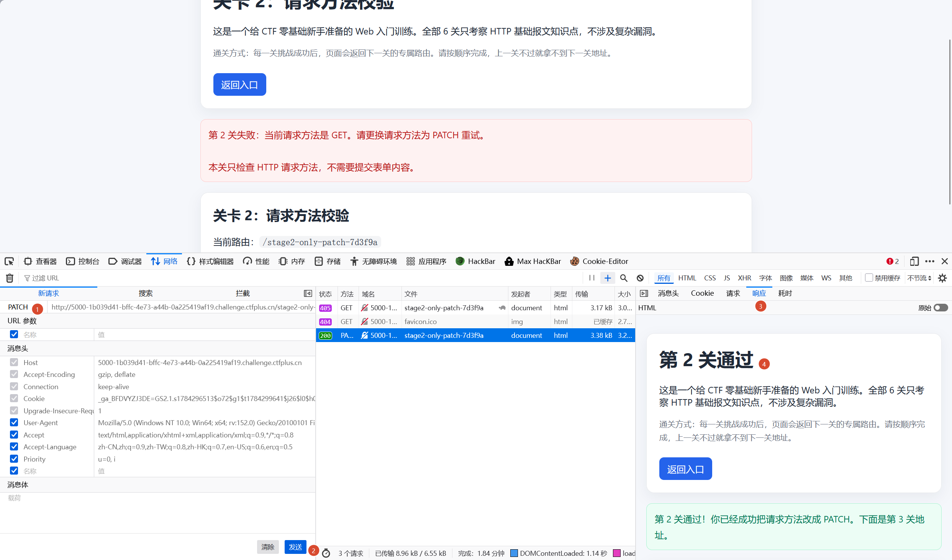Viewport: 952px width, 560px height.
Task: Click the 返回入口 button on page
Action: (x=240, y=85)
